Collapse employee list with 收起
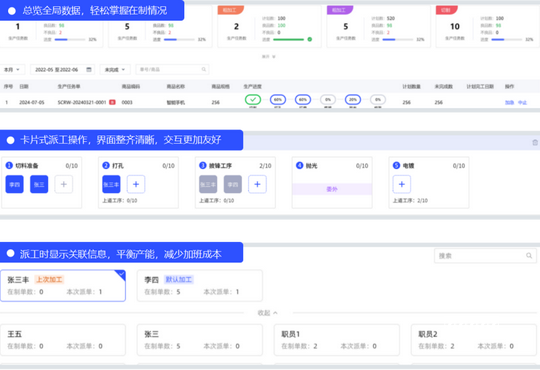The image size is (540, 370). [x=268, y=313]
